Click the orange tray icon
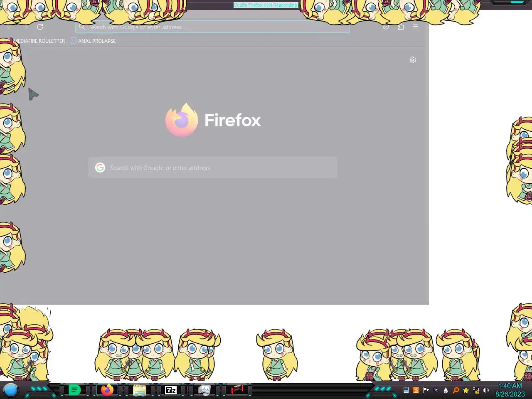 point(416,390)
